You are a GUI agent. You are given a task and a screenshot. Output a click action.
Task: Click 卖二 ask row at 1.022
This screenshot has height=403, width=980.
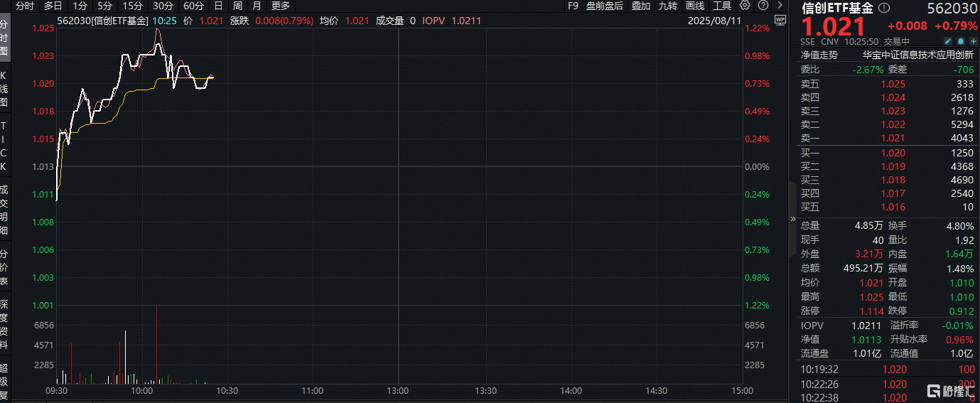pyautogui.click(x=887, y=124)
